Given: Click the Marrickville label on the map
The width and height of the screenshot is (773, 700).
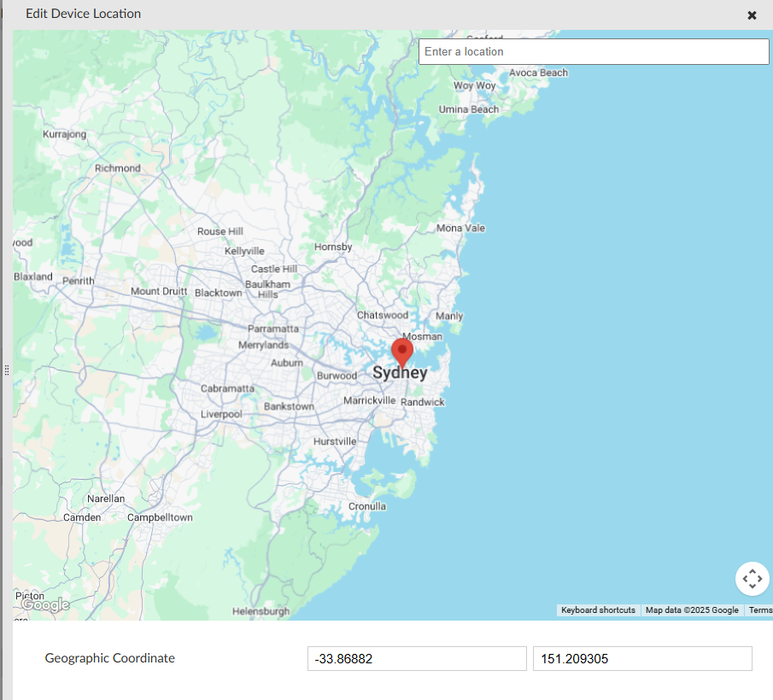Looking at the screenshot, I should (x=369, y=400).
